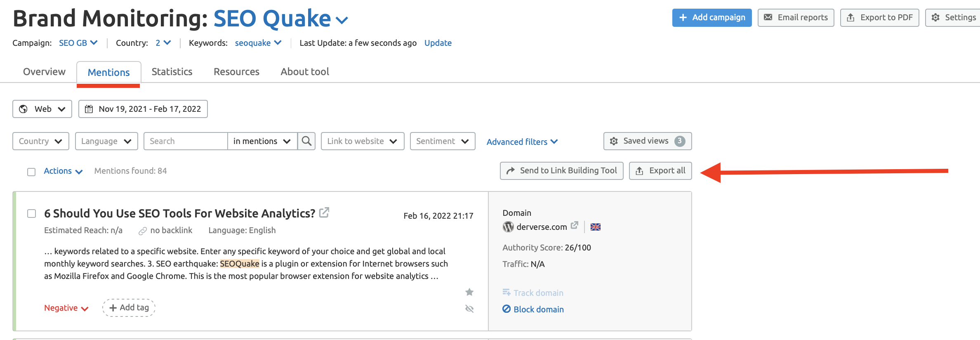The height and width of the screenshot is (340, 980).
Task: Switch to the Overview tab
Action: point(44,72)
